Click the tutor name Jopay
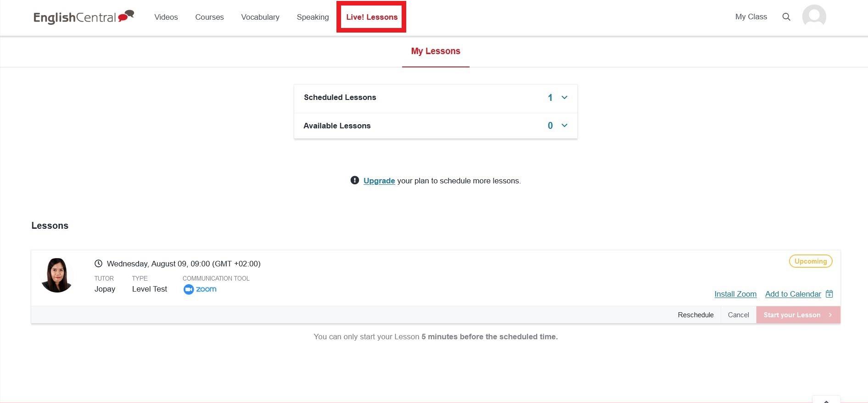 click(105, 289)
